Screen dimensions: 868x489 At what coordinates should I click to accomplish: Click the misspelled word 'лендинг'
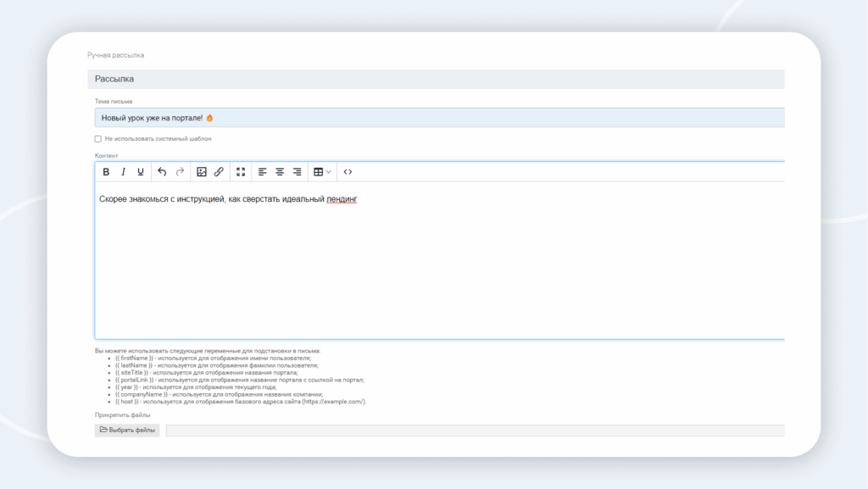point(342,199)
